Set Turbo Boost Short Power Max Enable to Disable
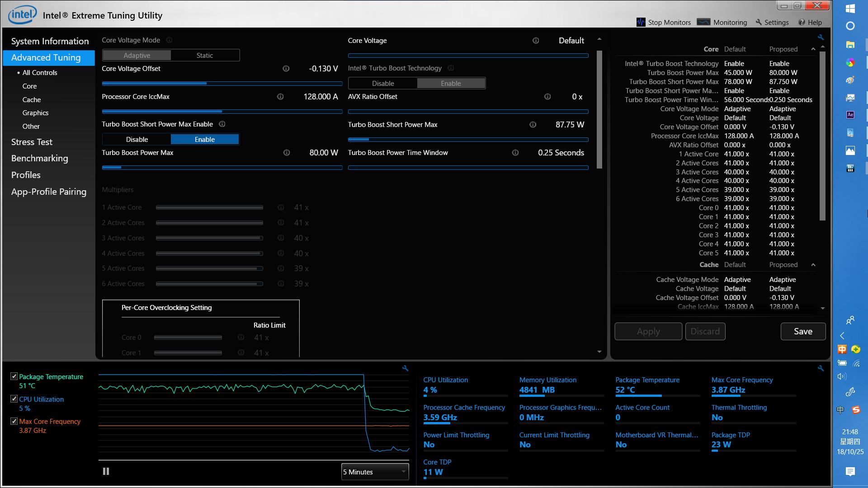The height and width of the screenshot is (488, 868). 137,139
